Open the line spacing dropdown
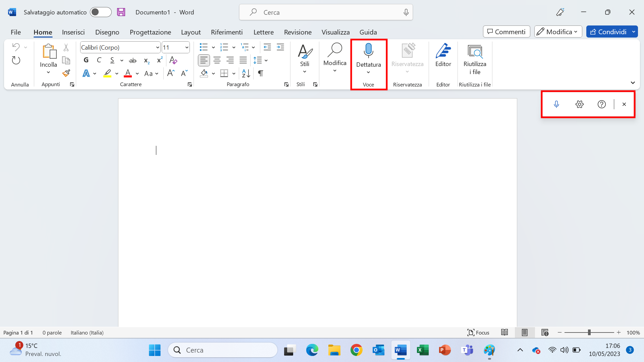Viewport: 644px width, 362px height. 266,60
